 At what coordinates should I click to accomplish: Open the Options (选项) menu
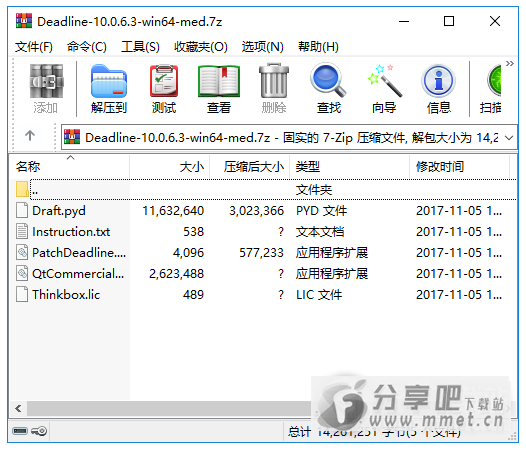coord(263,47)
